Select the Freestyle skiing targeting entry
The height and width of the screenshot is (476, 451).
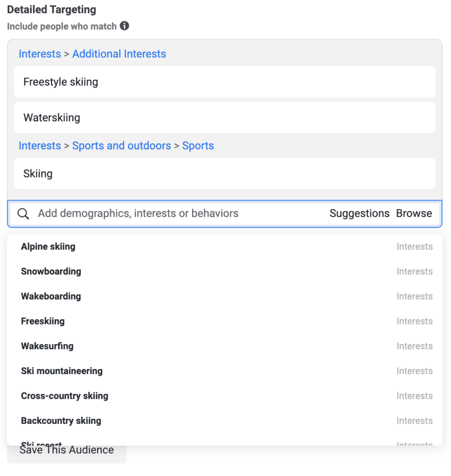pos(225,82)
